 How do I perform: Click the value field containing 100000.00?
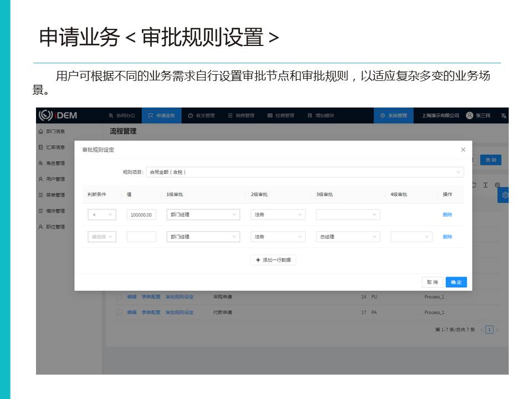click(141, 214)
